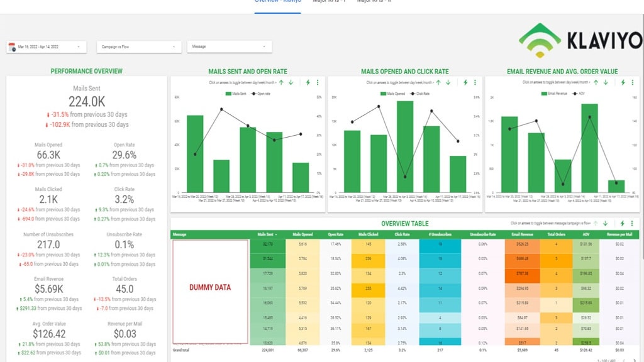Drill up arrow in Email Revenue and Avg. Order Value chart
This screenshot has width=644, height=362.
(x=596, y=82)
